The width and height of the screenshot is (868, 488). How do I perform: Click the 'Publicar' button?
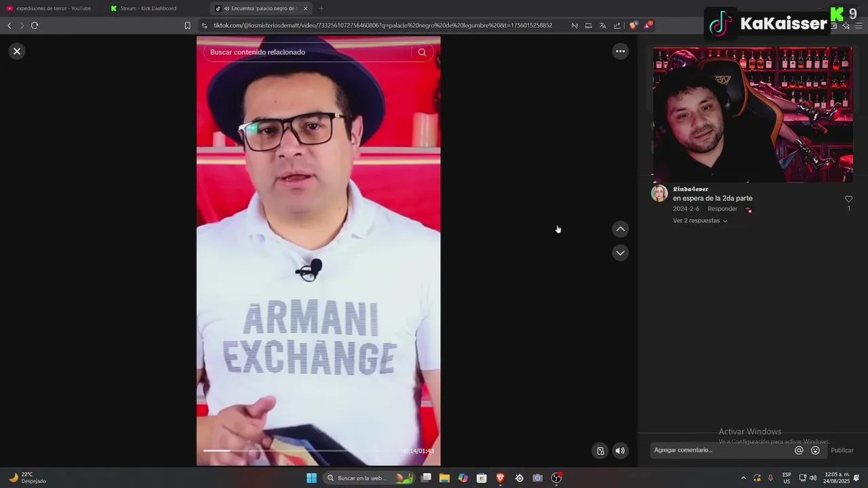pyautogui.click(x=842, y=450)
